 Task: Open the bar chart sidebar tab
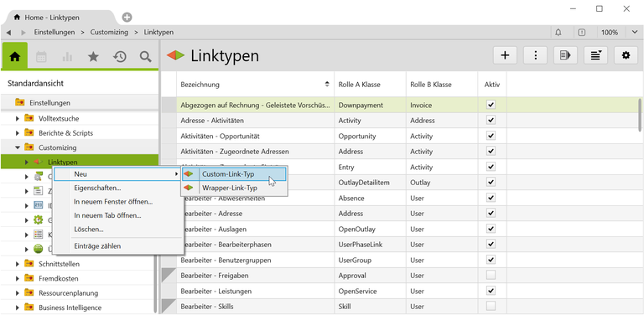coord(67,57)
